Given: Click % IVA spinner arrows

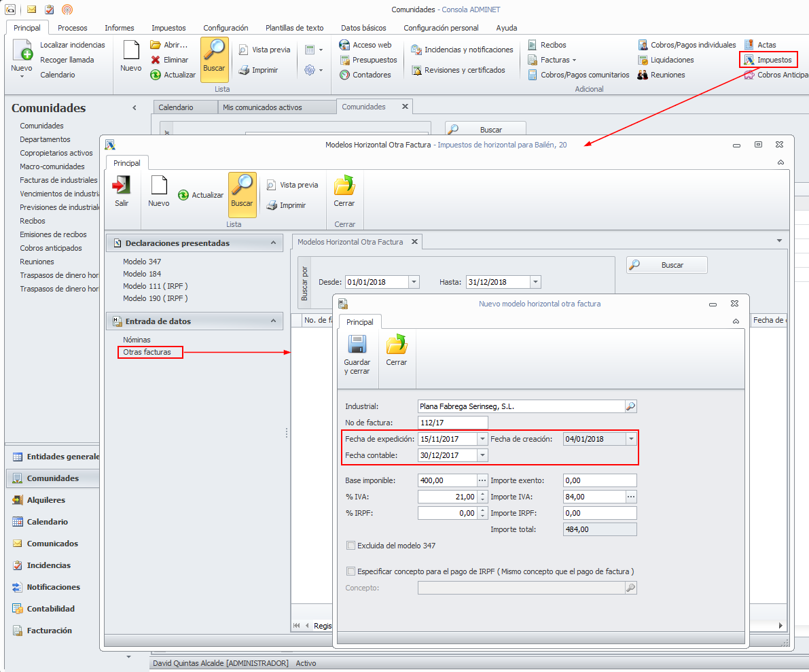Looking at the screenshot, I should click(482, 497).
